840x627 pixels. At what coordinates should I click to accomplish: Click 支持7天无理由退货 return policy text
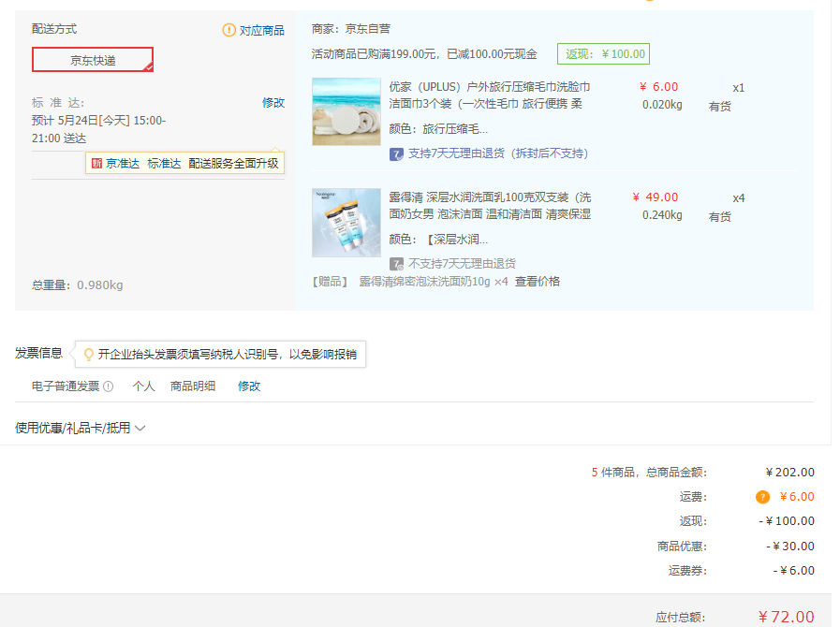(x=498, y=153)
